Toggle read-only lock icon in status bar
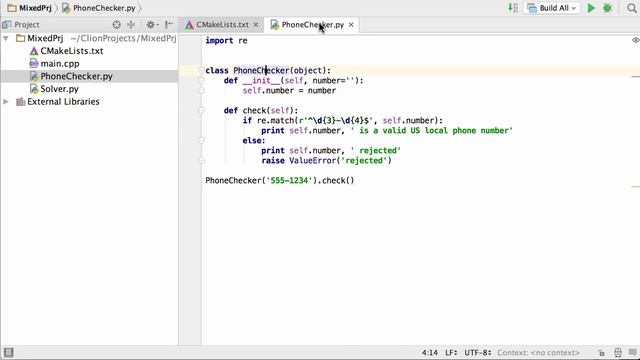The height and width of the screenshot is (360, 640). coord(601,353)
